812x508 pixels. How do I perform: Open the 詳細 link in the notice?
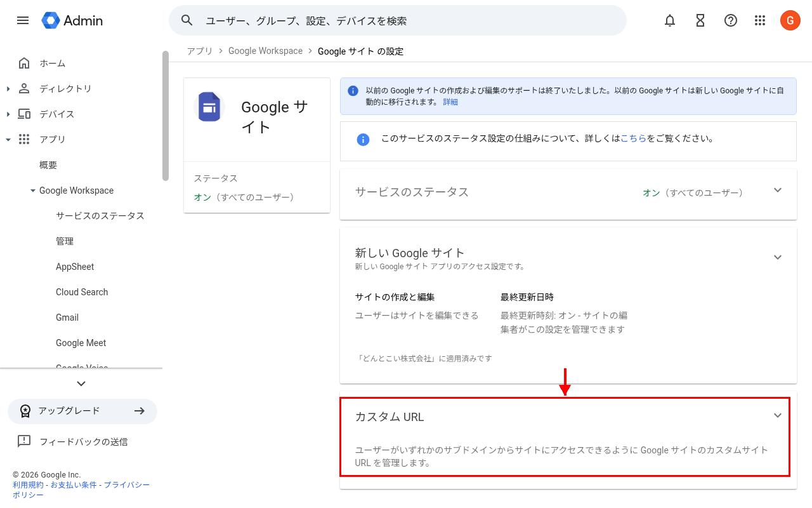pyautogui.click(x=450, y=102)
